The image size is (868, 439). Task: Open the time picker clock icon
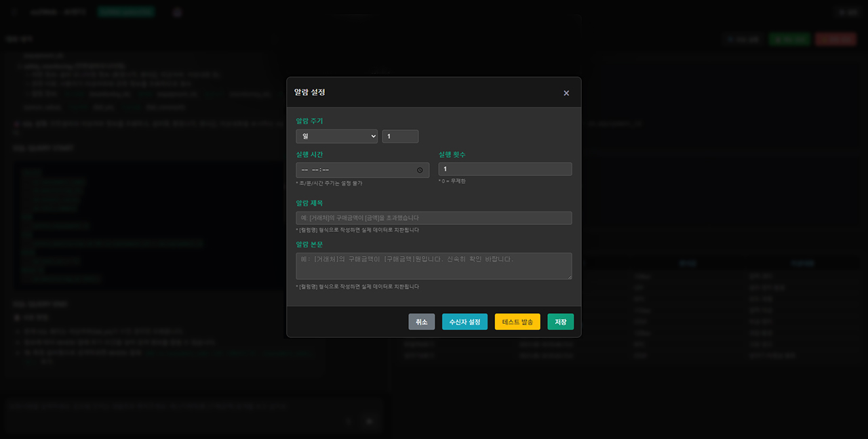(x=420, y=170)
